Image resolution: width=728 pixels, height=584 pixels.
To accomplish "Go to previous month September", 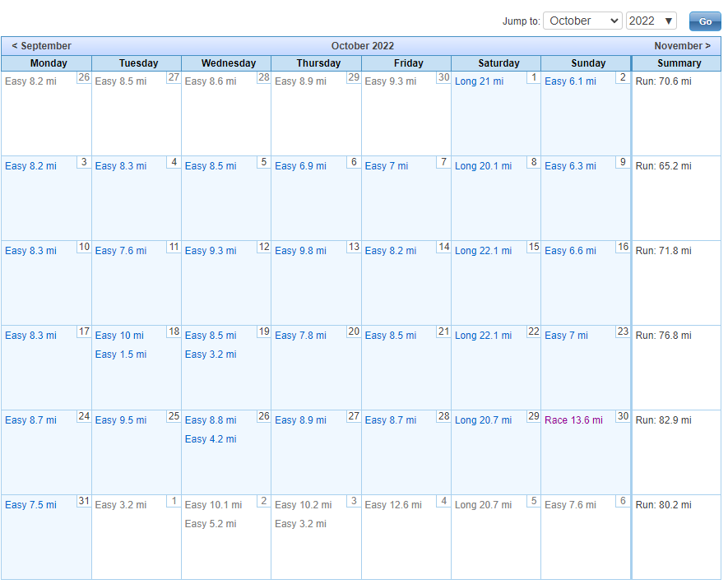I will (41, 46).
